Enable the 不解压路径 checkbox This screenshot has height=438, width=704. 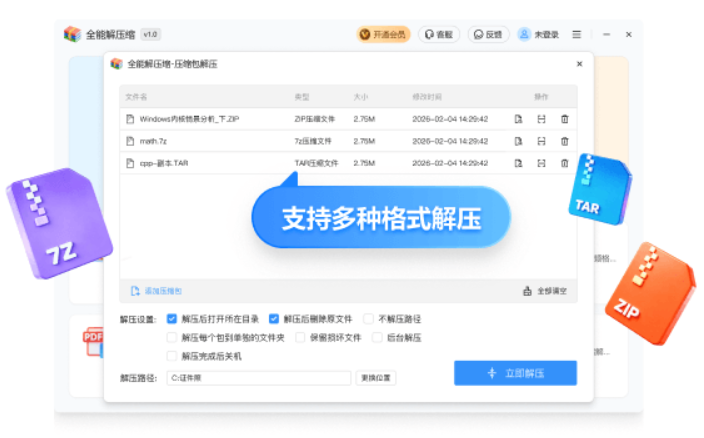pos(369,319)
